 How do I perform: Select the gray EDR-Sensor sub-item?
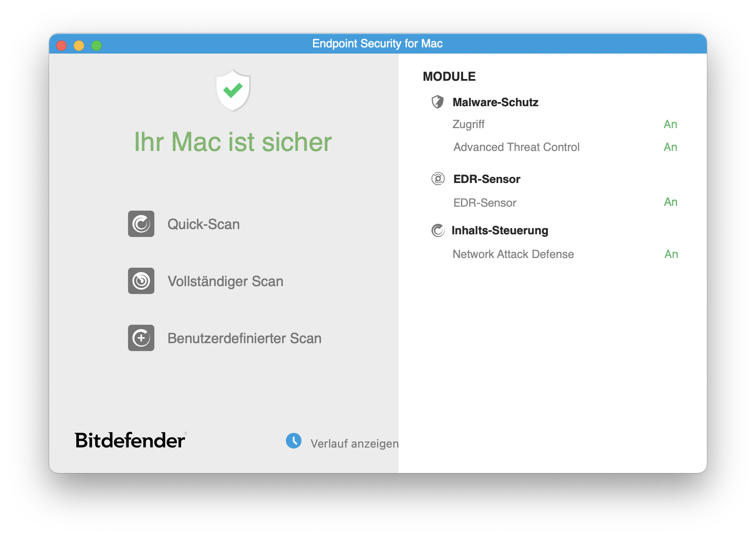tap(485, 203)
